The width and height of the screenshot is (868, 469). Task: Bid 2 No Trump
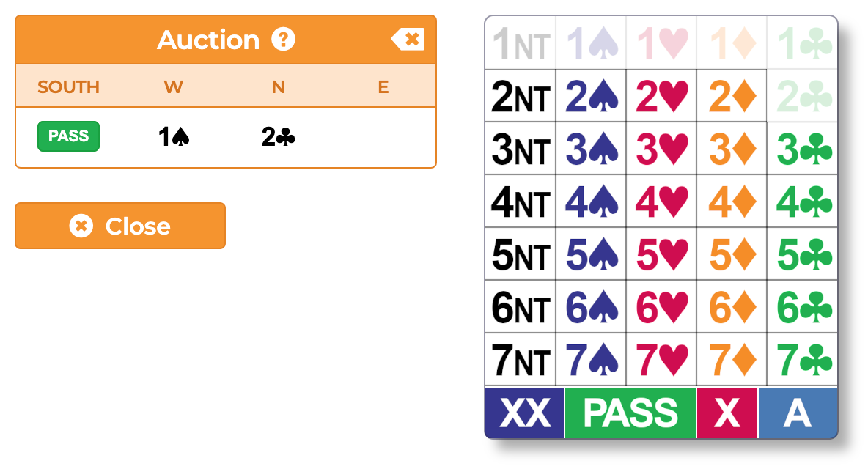point(520,96)
